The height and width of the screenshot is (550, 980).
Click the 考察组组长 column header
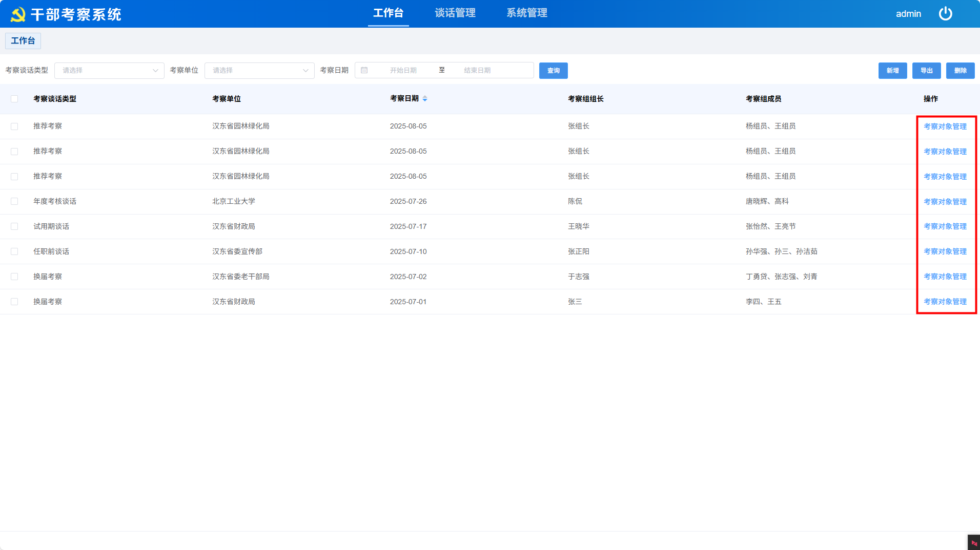coord(585,99)
